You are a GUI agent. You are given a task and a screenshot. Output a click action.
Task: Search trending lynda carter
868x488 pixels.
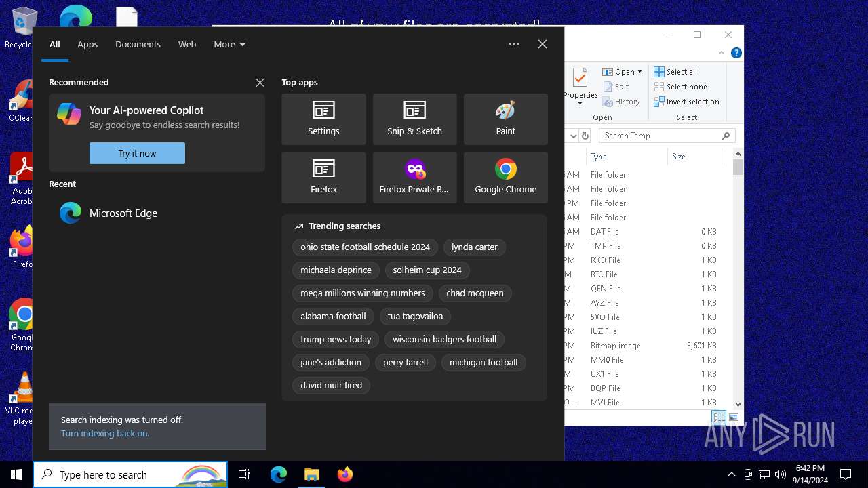coord(475,247)
